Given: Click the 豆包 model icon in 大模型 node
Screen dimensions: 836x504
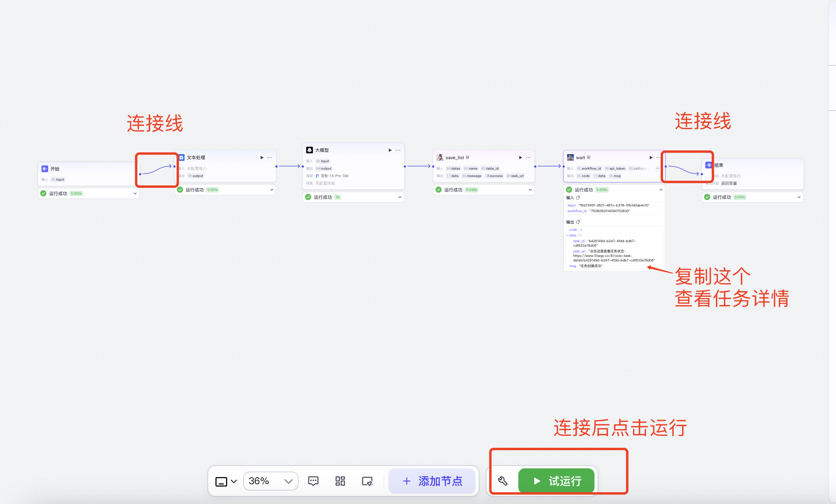Looking at the screenshot, I should pyautogui.click(x=317, y=176).
